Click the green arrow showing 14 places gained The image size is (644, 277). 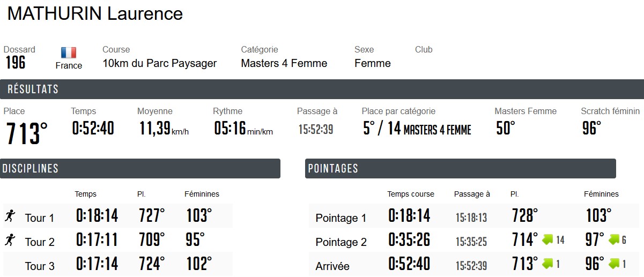pos(547,239)
